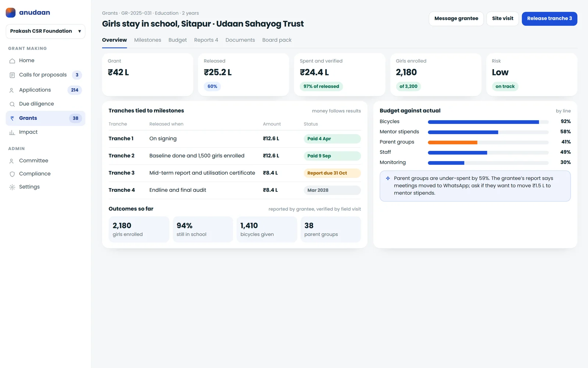Click the sparkle icon in budget insight note
Viewport: 588px width, 368px height.
(388, 178)
